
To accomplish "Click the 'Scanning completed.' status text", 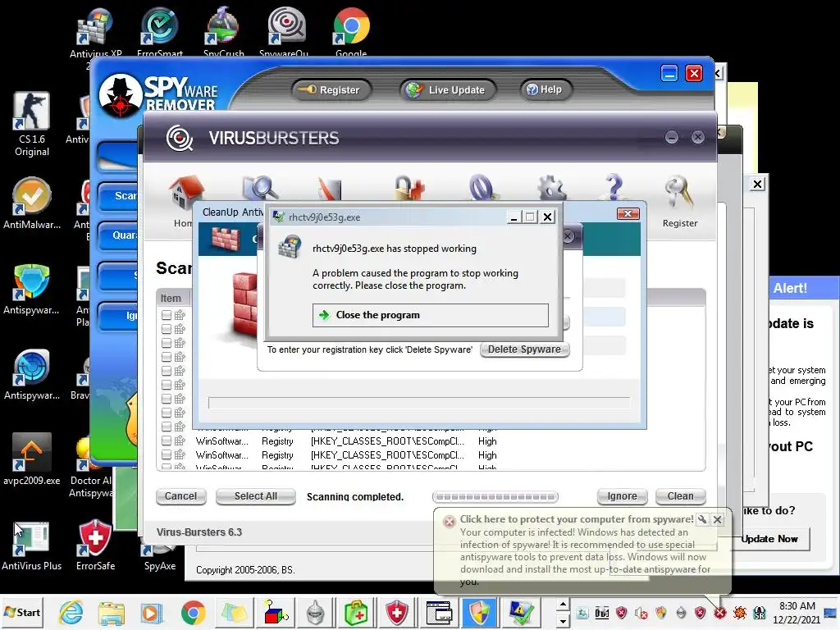I will (355, 496).
